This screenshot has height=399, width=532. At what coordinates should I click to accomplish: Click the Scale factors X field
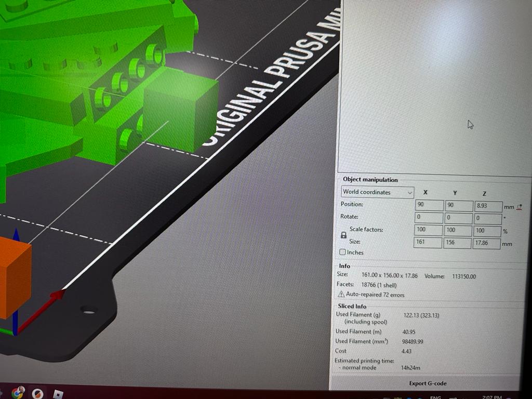(428, 230)
